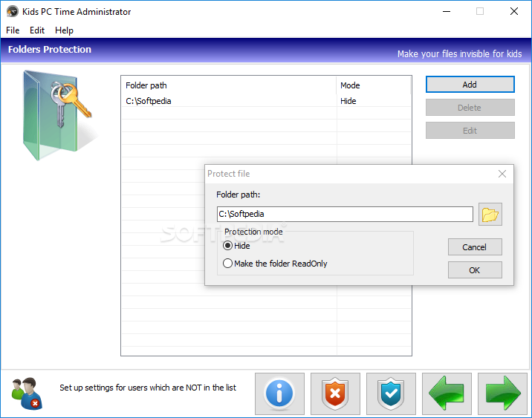Click the blue information icon button

279,393
